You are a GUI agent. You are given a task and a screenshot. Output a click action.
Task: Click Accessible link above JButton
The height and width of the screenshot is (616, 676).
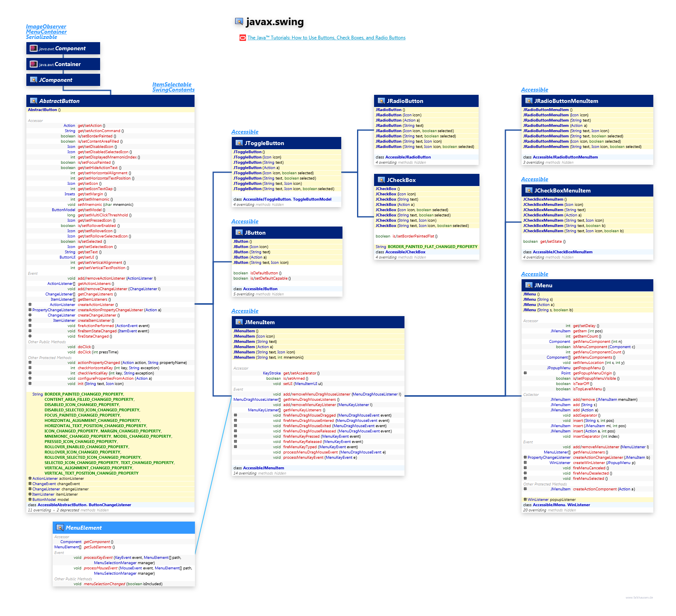[245, 221]
